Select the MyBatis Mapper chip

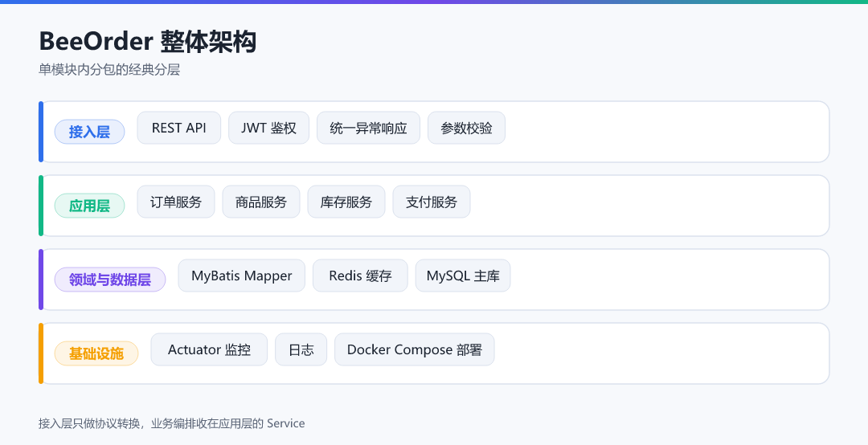pyautogui.click(x=241, y=276)
